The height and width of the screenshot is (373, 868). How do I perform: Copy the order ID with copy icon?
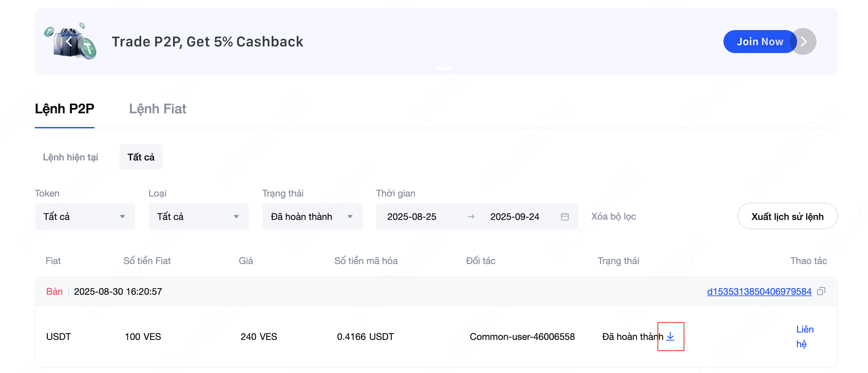(821, 291)
